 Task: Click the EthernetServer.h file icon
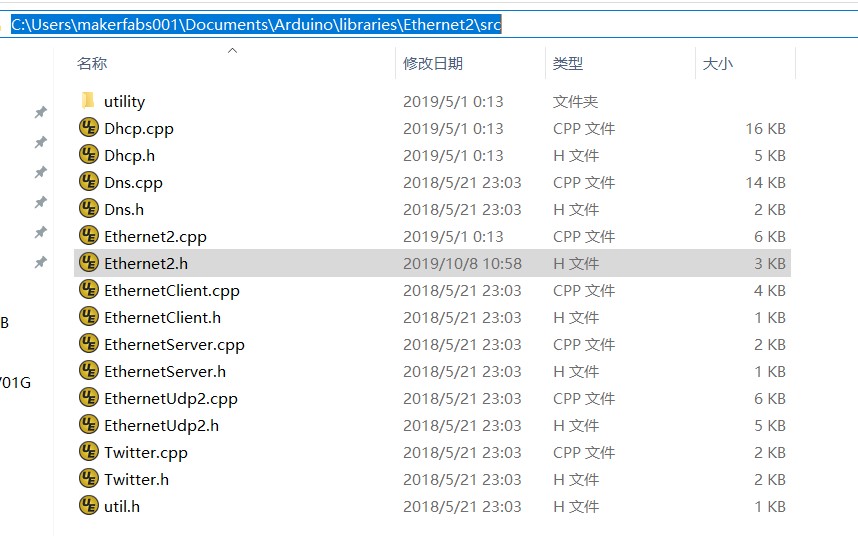(89, 371)
